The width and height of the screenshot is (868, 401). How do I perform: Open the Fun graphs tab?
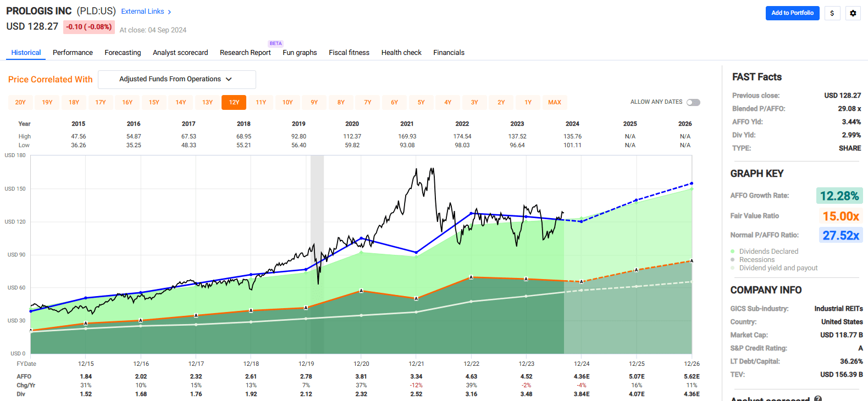[300, 53]
